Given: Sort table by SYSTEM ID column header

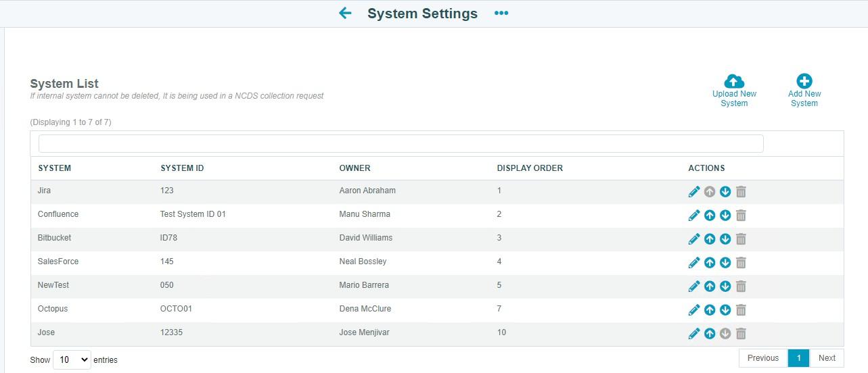Looking at the screenshot, I should [182, 168].
